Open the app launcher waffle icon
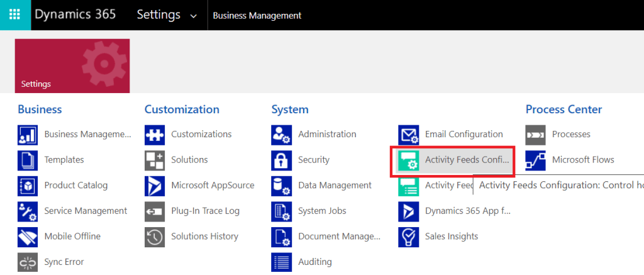 [15, 15]
